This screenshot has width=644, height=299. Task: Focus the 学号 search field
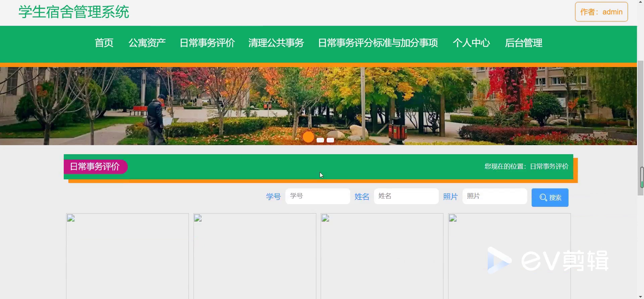[318, 196]
